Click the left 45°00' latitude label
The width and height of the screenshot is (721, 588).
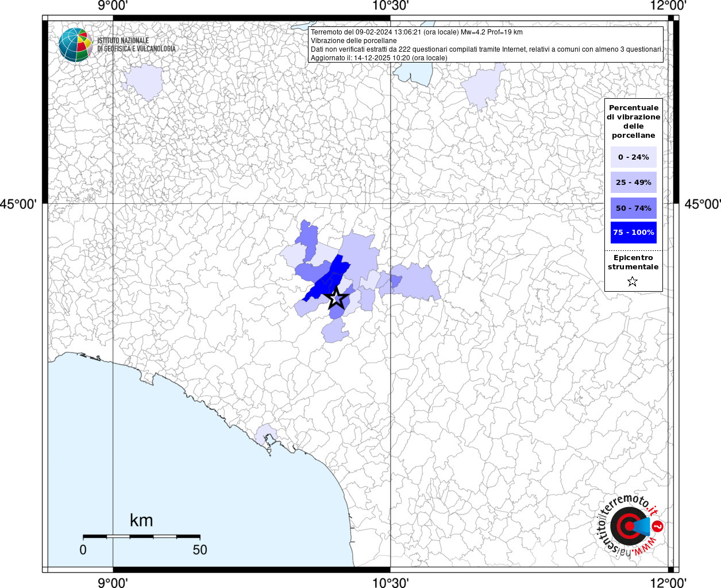(18, 204)
